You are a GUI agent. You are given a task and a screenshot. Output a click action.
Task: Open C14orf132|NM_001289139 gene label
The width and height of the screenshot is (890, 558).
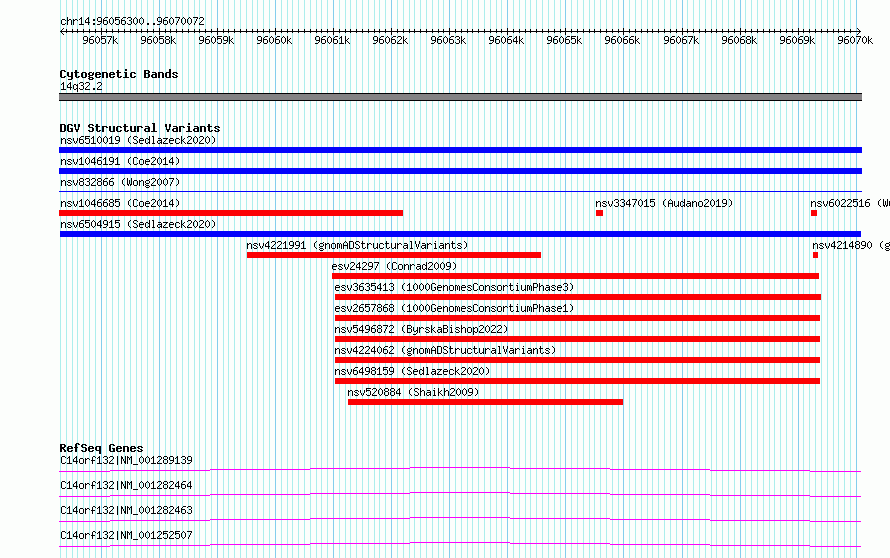pyautogui.click(x=126, y=460)
